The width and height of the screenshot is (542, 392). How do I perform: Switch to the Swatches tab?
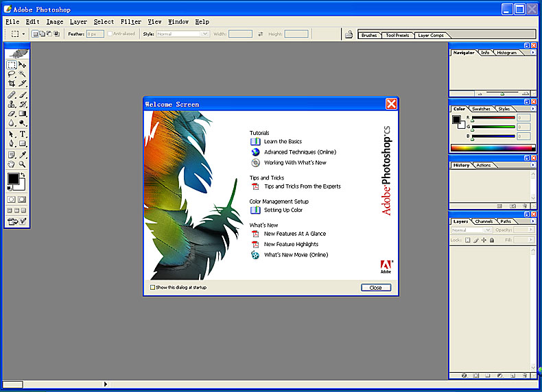pos(481,109)
